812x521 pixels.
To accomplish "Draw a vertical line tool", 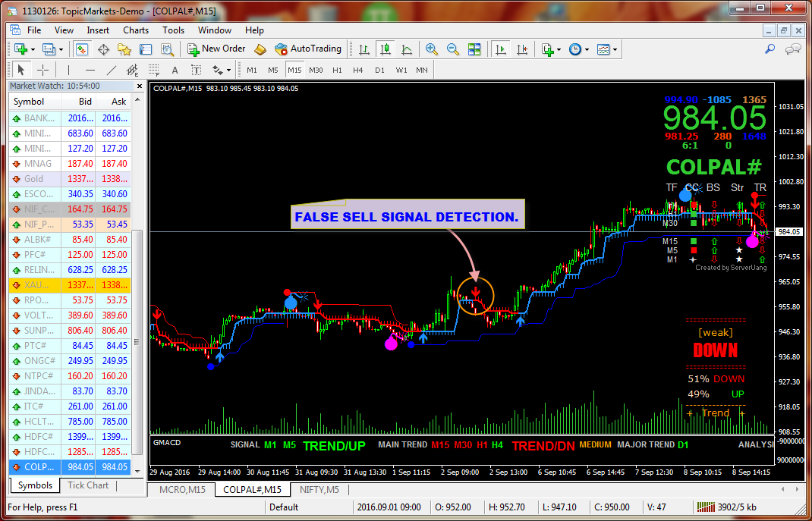I will click(69, 70).
